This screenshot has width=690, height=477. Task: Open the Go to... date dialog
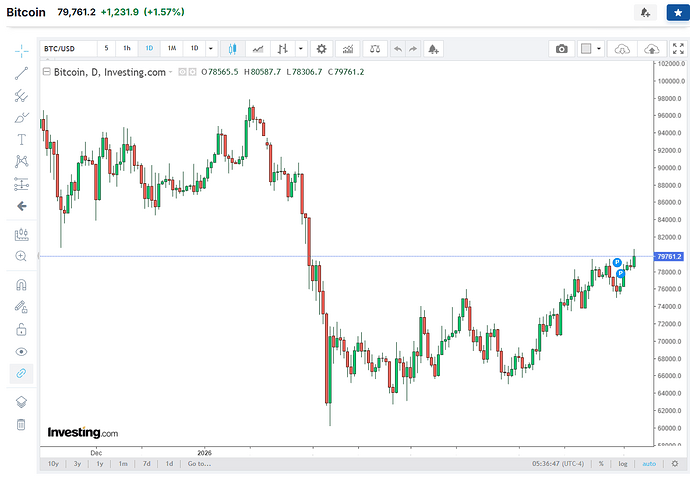[x=199, y=463]
